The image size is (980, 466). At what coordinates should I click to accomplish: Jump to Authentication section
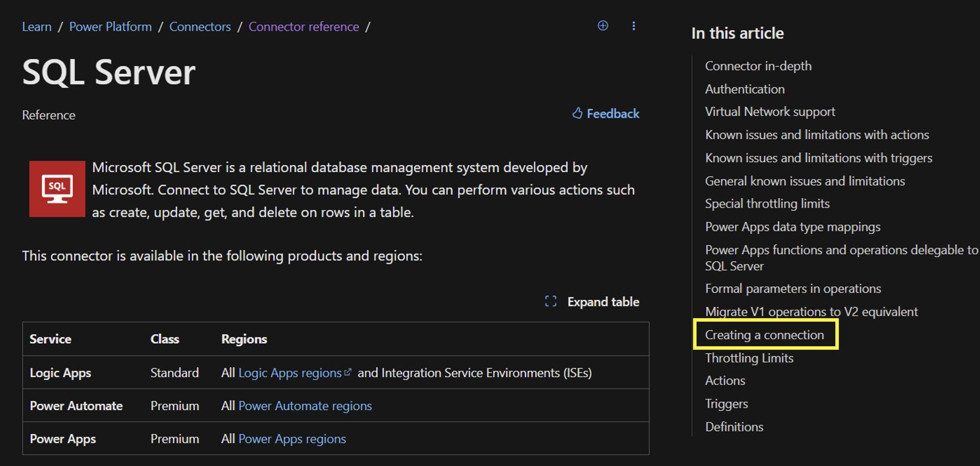pos(745,89)
